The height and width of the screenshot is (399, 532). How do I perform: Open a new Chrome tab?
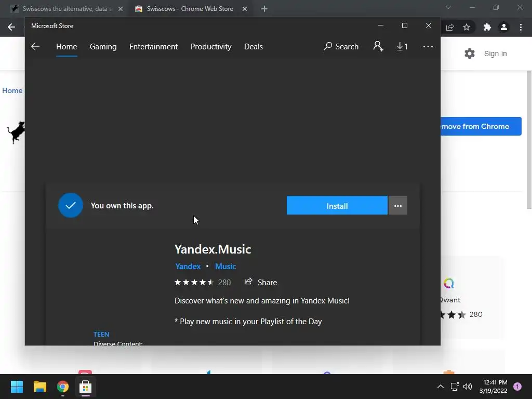point(264,9)
